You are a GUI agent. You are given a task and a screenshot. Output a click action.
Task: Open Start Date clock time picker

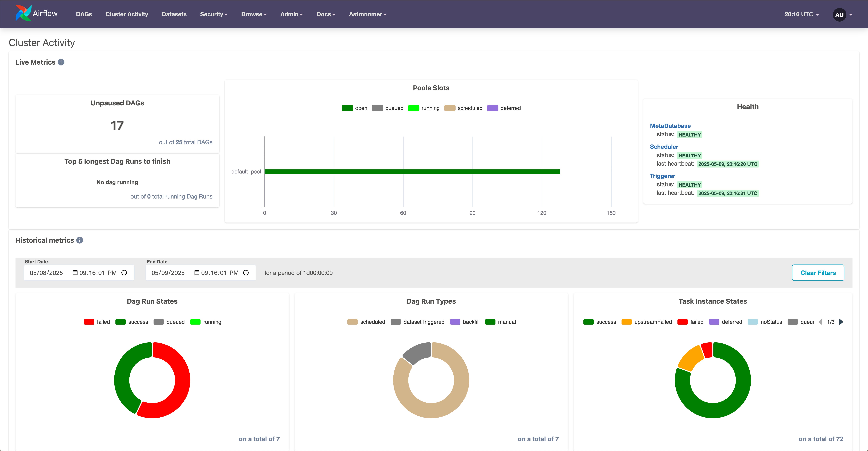124,273
